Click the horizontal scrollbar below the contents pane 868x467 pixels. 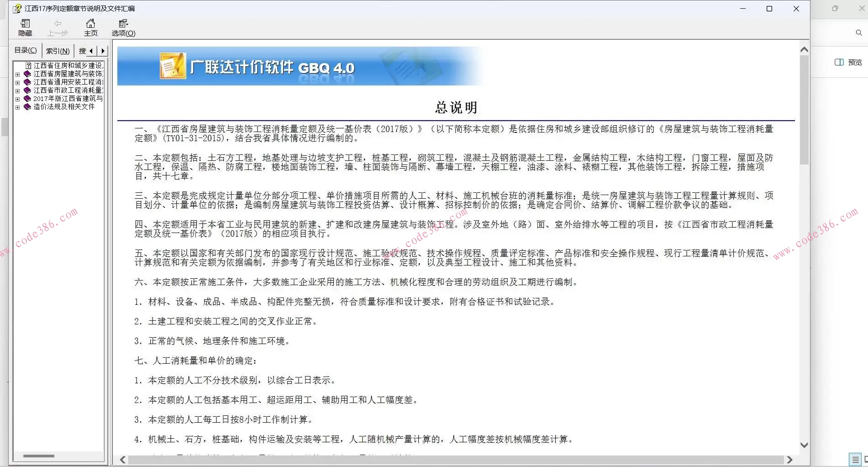click(39, 456)
